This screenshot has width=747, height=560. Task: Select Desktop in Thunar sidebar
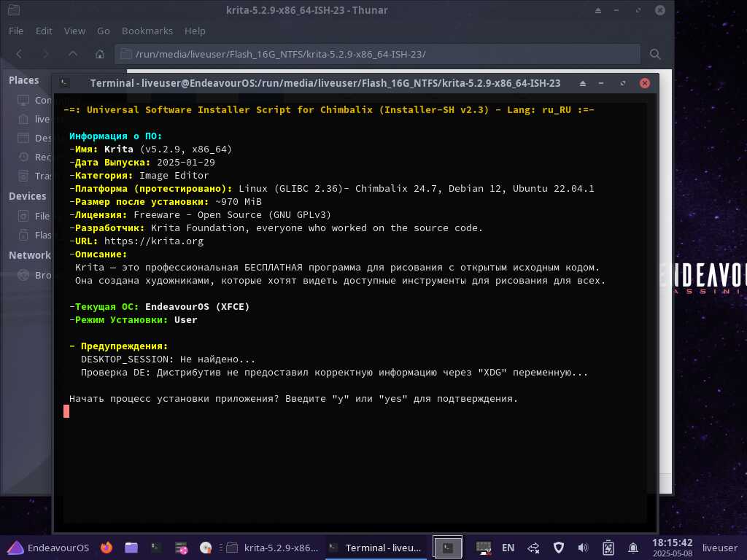(34, 138)
